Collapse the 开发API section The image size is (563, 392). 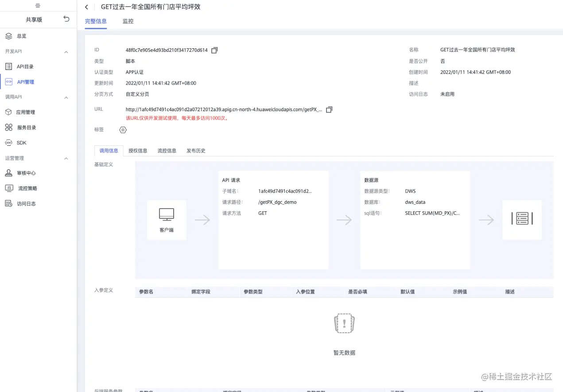(x=66, y=52)
